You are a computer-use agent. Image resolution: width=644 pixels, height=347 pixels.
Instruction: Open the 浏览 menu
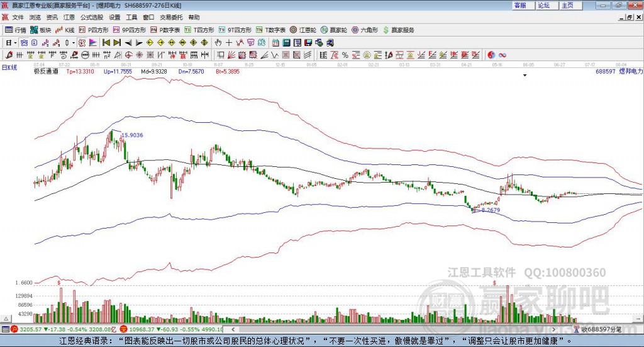[x=35, y=17]
